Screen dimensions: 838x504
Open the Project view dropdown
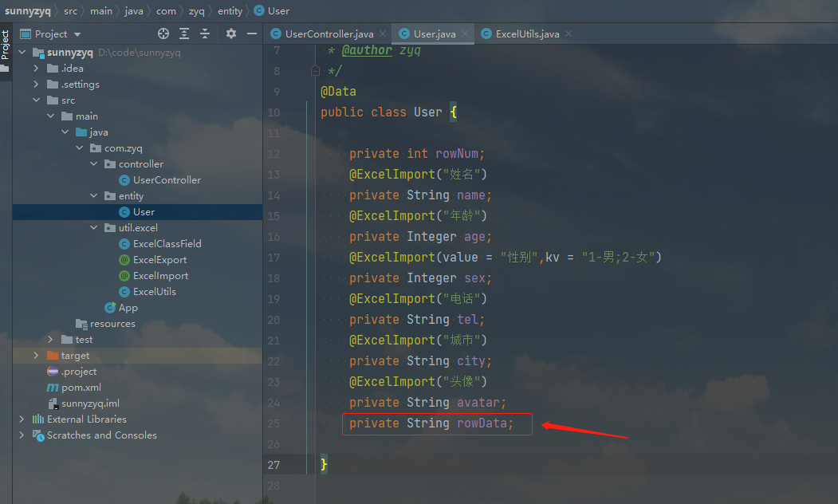click(x=77, y=34)
